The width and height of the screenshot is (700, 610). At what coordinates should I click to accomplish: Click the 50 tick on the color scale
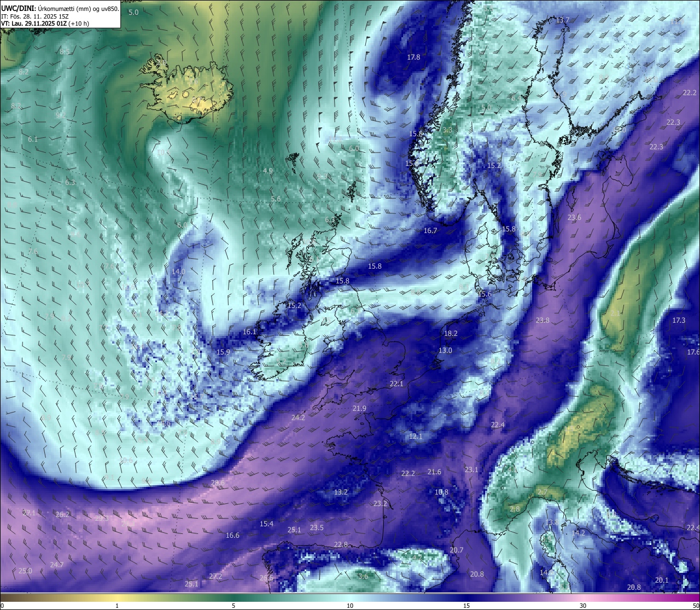point(696,606)
